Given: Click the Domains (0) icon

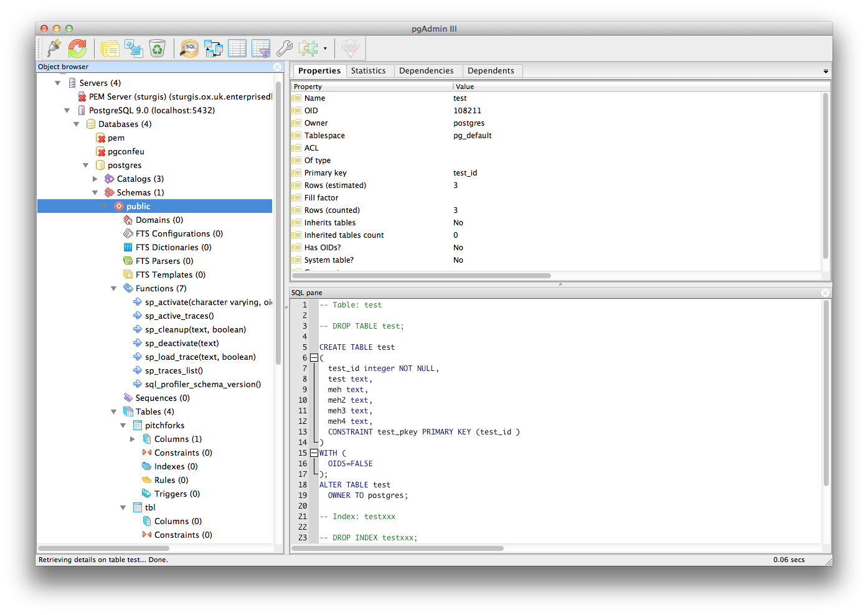Looking at the screenshot, I should (x=128, y=220).
